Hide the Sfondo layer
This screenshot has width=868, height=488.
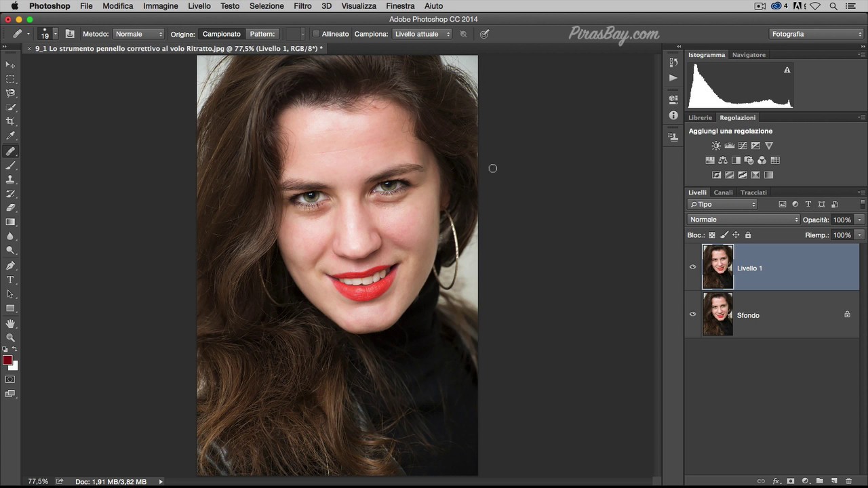point(692,314)
